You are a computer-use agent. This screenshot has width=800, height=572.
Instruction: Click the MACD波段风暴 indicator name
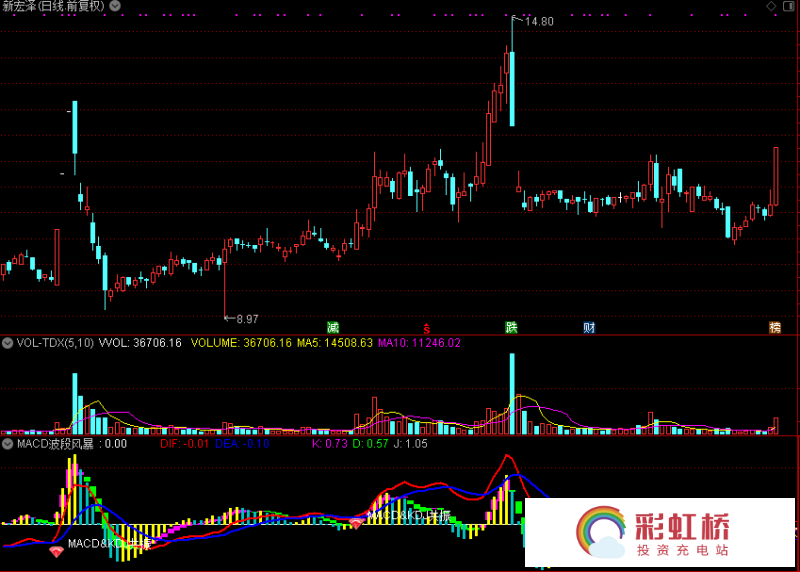55,444
